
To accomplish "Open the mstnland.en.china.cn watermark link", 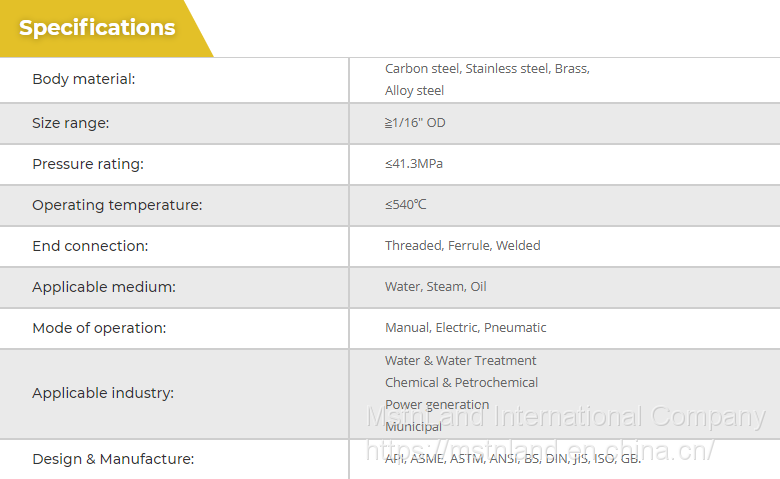I will coord(540,451).
